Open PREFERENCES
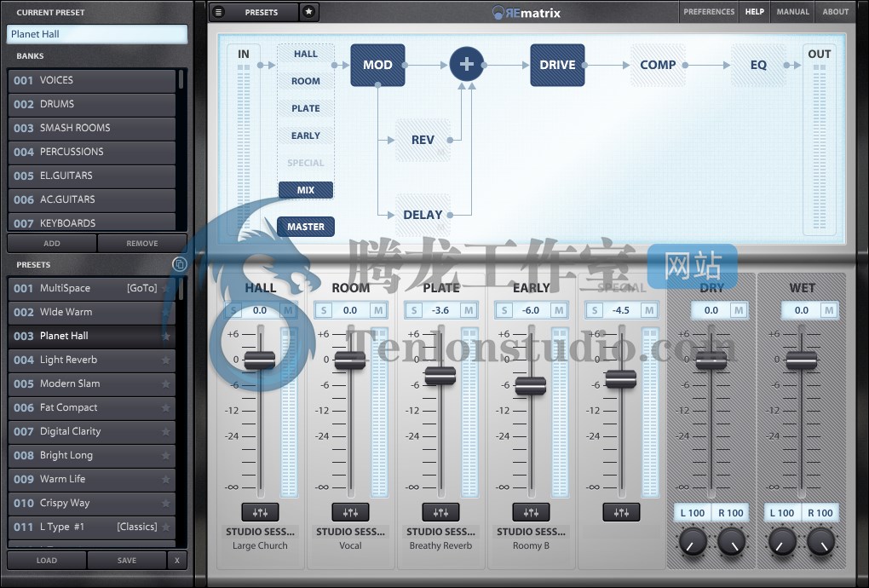 click(x=709, y=12)
